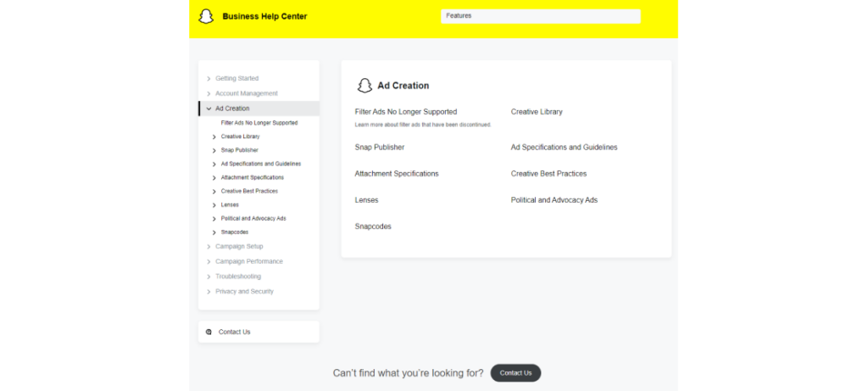Click the dark Contact Us button
This screenshot has height=391, width=868.
pos(515,372)
